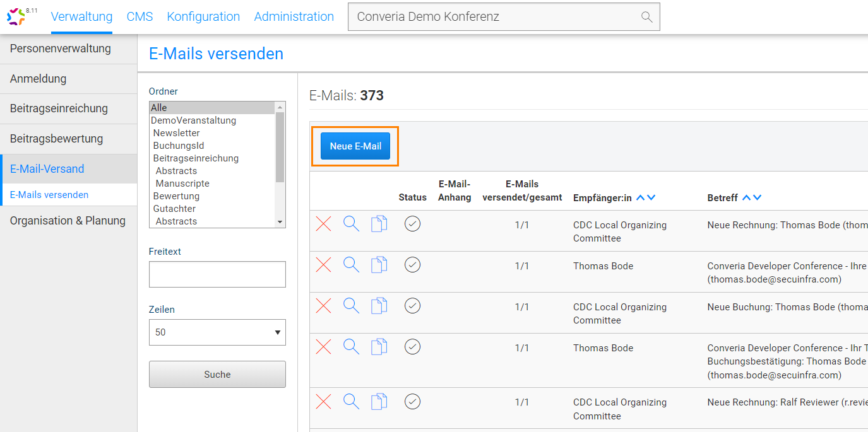The height and width of the screenshot is (432, 868).
Task: Delete the Ralf Reviewer invoice e-mail
Action: 323,402
